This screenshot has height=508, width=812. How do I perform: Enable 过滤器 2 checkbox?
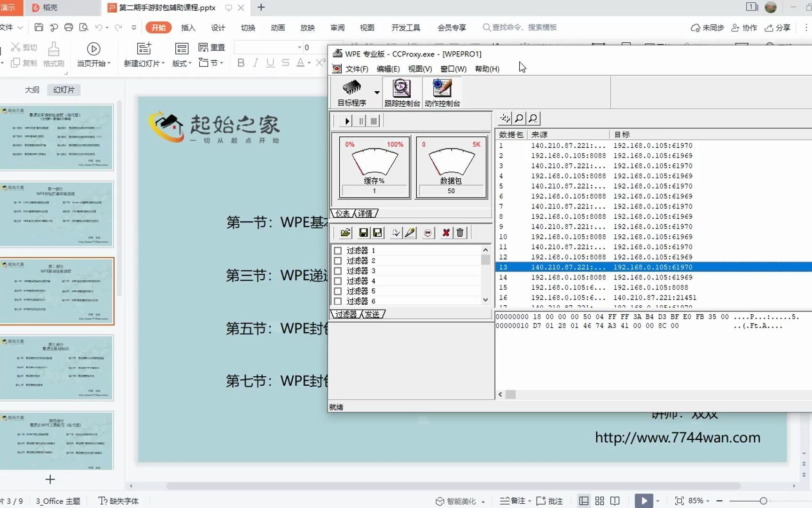(337, 261)
